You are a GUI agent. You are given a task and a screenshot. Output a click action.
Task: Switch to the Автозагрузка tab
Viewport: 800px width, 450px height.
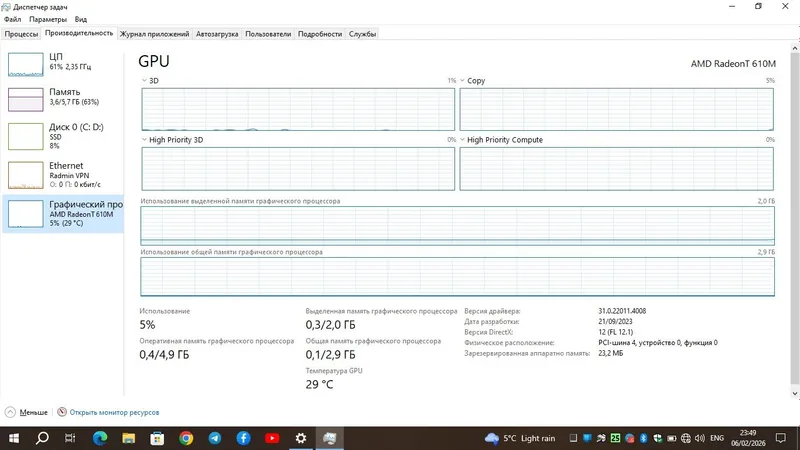tap(217, 34)
